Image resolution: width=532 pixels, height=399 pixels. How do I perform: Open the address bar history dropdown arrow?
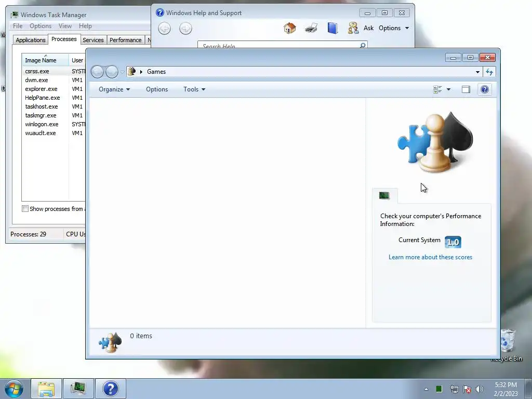(477, 72)
